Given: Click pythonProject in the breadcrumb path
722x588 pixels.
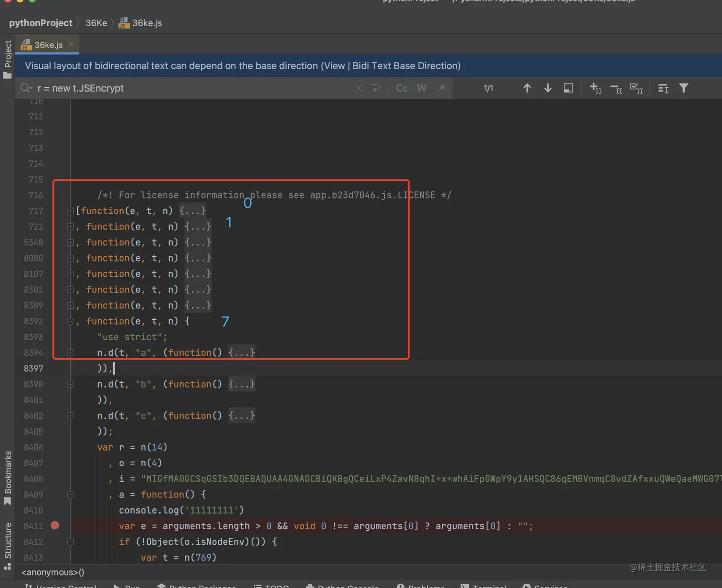Looking at the screenshot, I should coord(41,23).
